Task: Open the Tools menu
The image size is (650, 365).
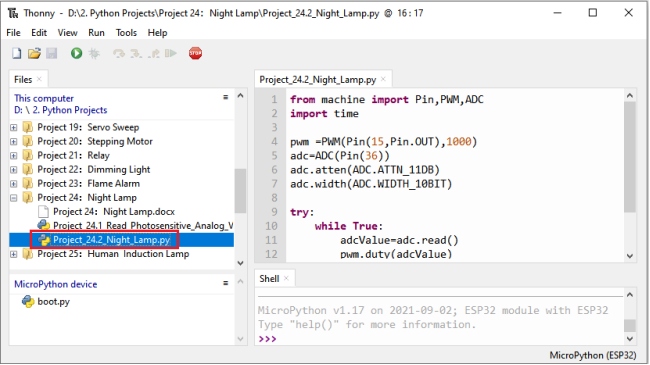Action: tap(126, 33)
